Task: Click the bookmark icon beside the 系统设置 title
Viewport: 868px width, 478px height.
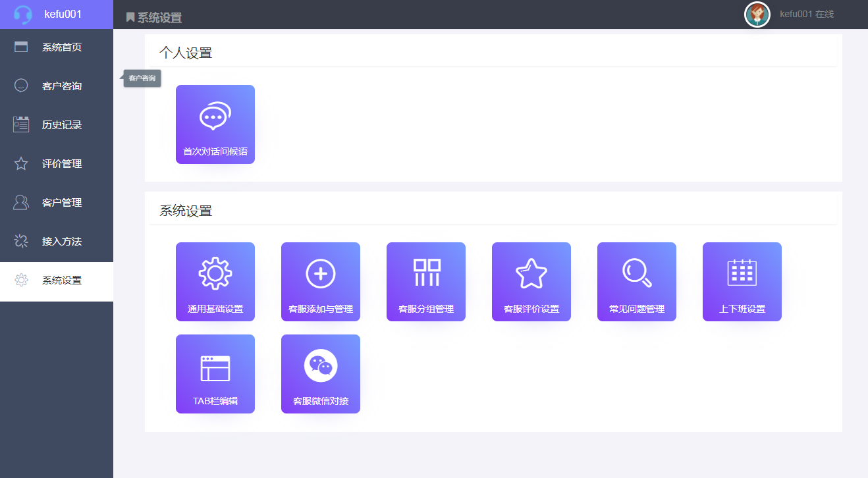Action: pos(130,17)
